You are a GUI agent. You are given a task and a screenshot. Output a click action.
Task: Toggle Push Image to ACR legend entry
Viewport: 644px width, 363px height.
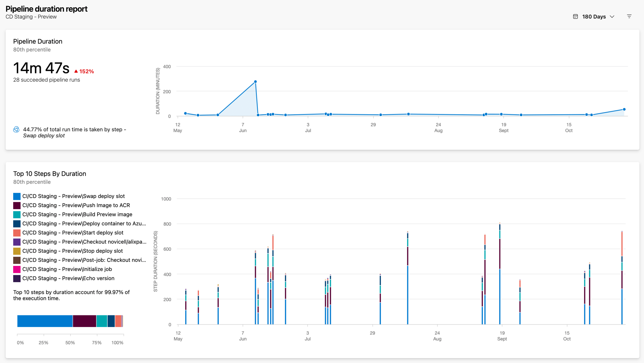[76, 205]
